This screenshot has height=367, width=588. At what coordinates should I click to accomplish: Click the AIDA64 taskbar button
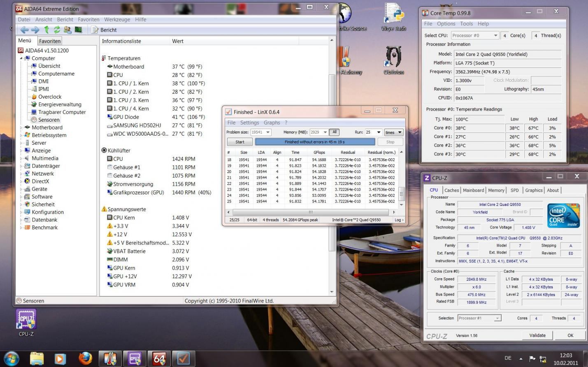(x=159, y=359)
